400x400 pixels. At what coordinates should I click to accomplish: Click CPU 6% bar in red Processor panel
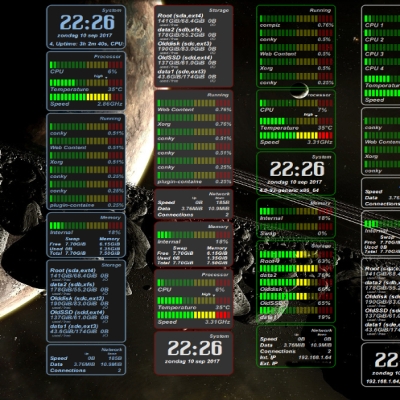point(194,283)
